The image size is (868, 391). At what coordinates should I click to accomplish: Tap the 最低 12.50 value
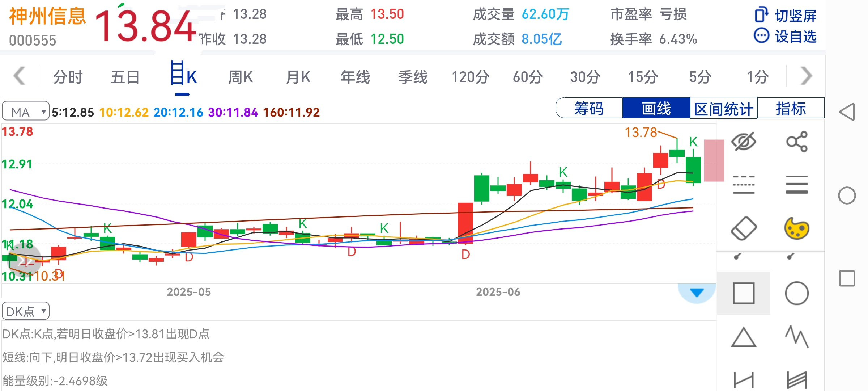387,39
